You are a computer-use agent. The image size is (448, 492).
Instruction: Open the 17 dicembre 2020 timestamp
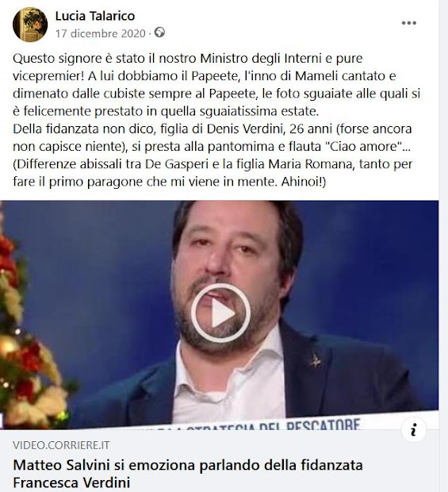tap(101, 33)
